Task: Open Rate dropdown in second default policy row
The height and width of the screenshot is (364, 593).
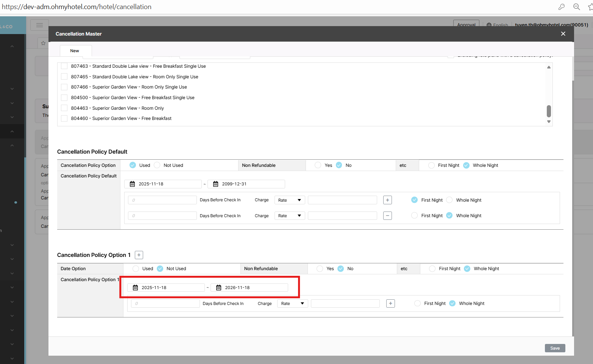Action: click(x=290, y=216)
